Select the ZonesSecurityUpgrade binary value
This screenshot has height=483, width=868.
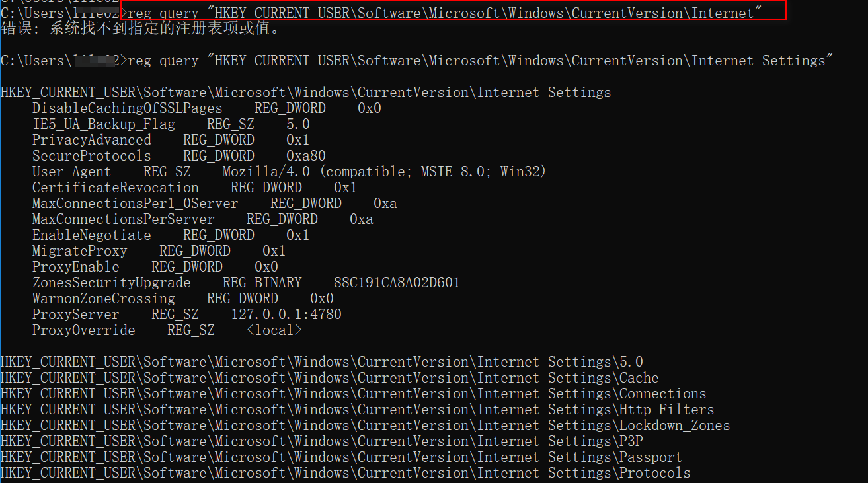click(x=246, y=283)
